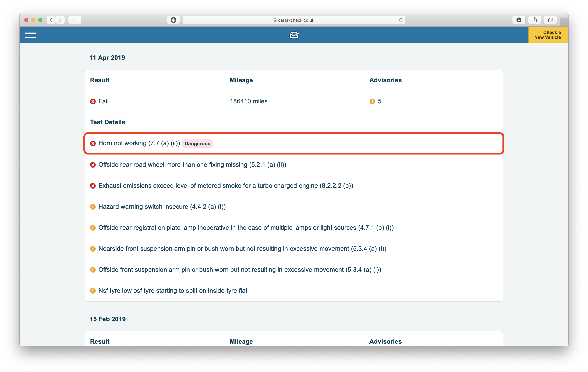The width and height of the screenshot is (588, 372).
Task: Click Offside rear road wheel fixing missing text
Action: 192,165
